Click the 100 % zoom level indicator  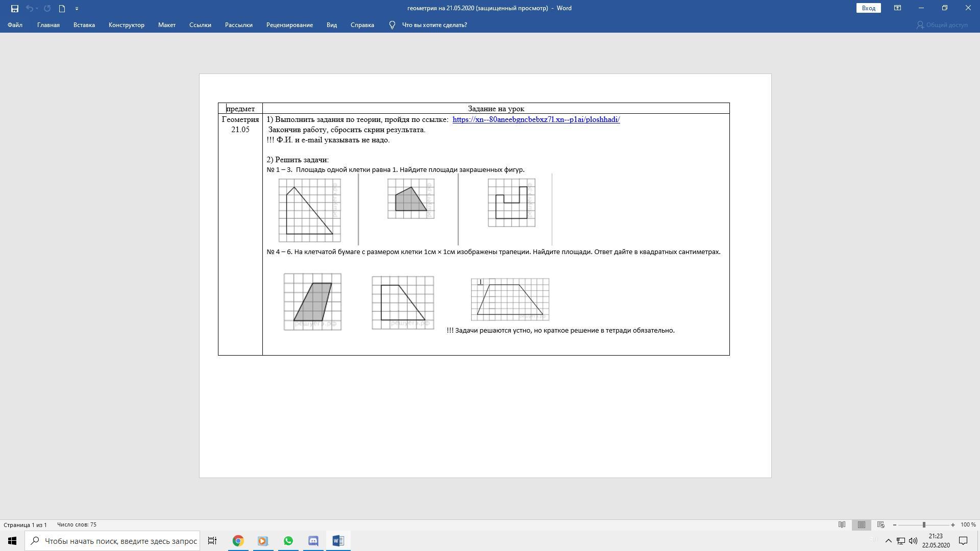(968, 524)
